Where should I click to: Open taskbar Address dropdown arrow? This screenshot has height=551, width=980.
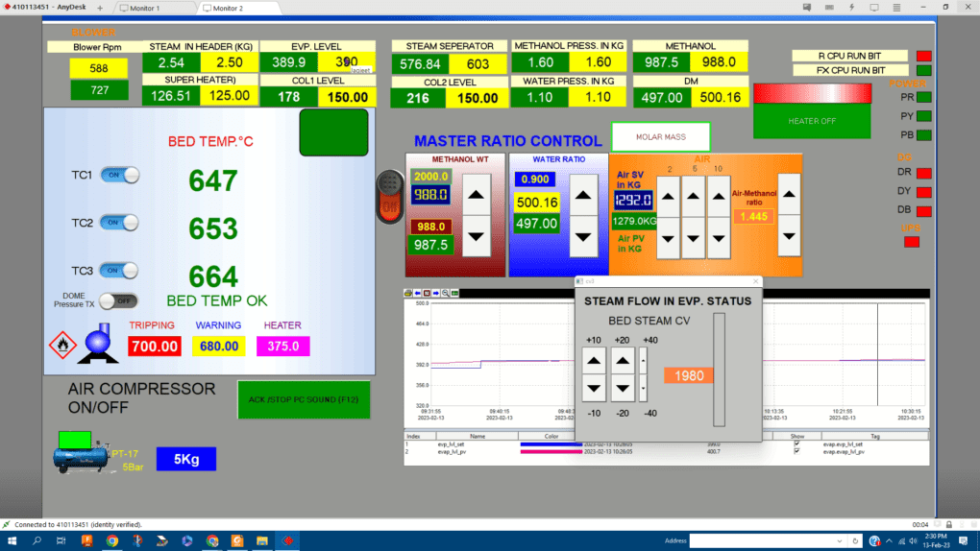[x=840, y=541]
